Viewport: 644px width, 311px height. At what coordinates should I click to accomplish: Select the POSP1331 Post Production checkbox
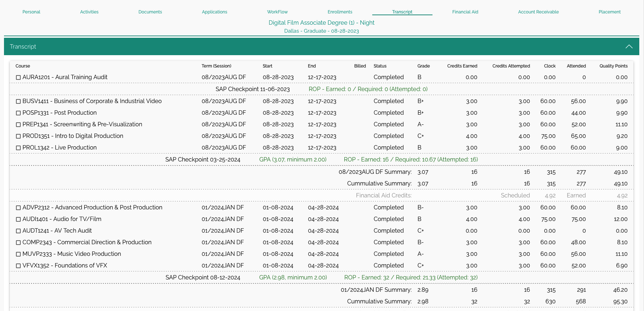pyautogui.click(x=18, y=113)
